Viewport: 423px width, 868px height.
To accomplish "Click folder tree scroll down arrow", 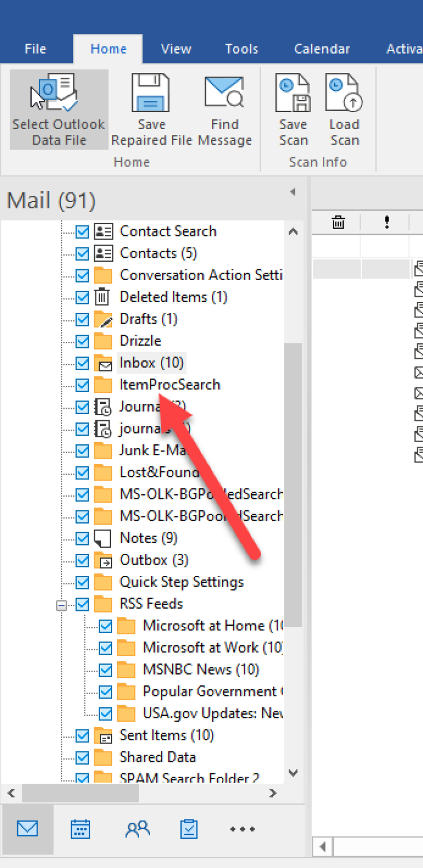I will 293,773.
